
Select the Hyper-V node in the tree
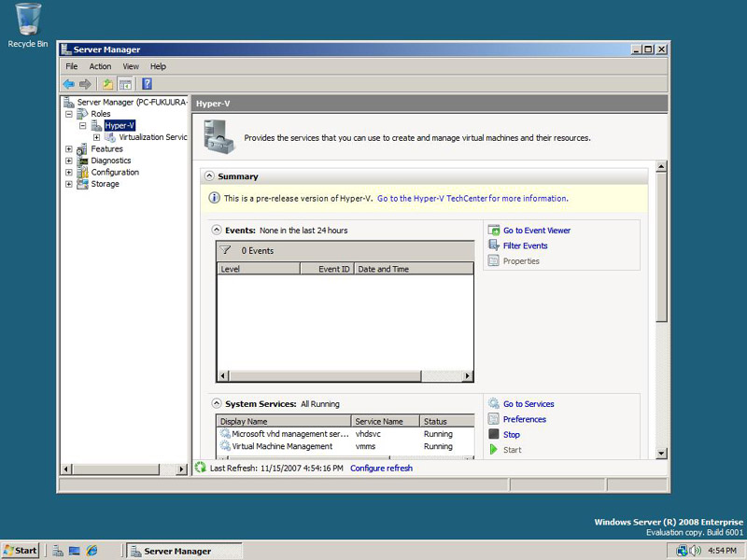click(x=120, y=125)
